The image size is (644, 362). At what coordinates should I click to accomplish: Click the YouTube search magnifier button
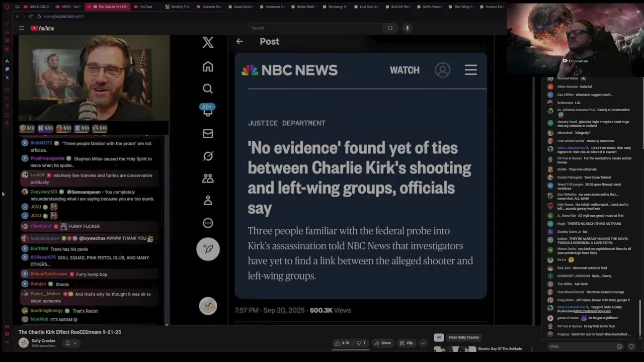coord(390,28)
